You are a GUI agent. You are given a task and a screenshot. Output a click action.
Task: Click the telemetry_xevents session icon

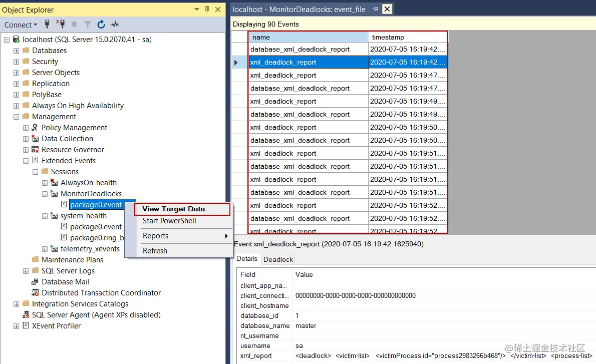click(x=55, y=249)
